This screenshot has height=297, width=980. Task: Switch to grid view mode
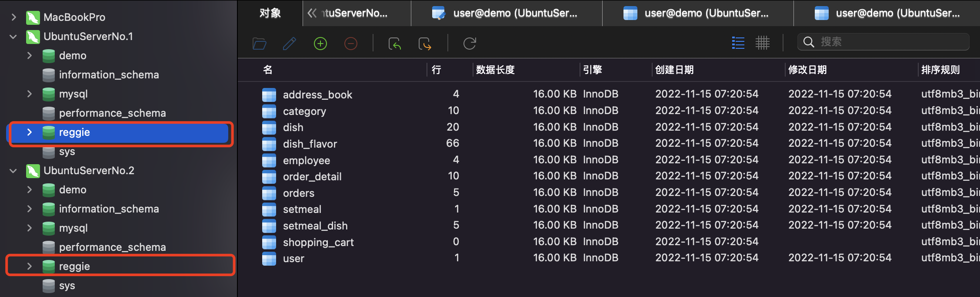(x=763, y=43)
